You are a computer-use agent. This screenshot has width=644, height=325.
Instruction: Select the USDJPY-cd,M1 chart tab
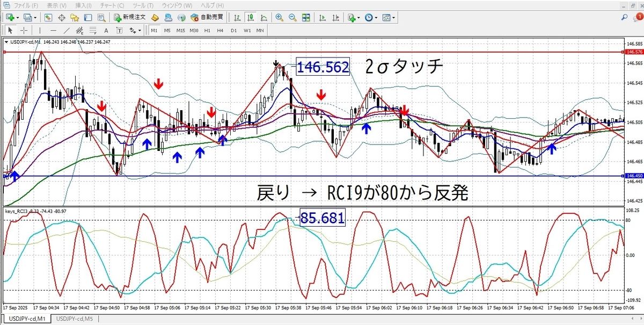click(x=26, y=319)
